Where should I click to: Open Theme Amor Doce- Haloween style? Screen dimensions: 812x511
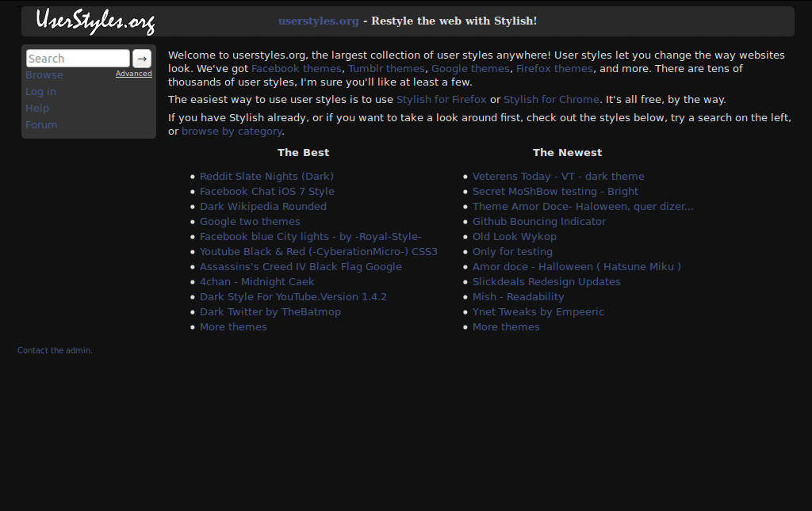pos(583,206)
